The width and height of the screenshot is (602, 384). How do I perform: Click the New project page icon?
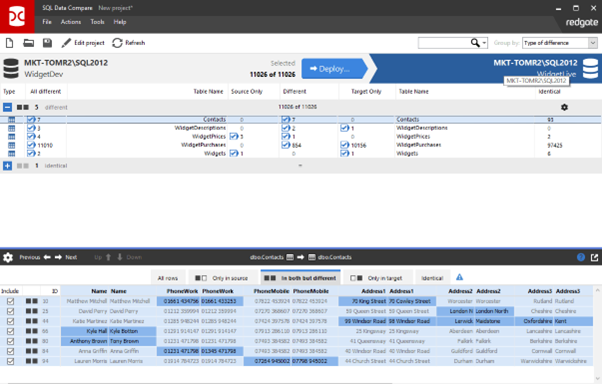point(9,43)
